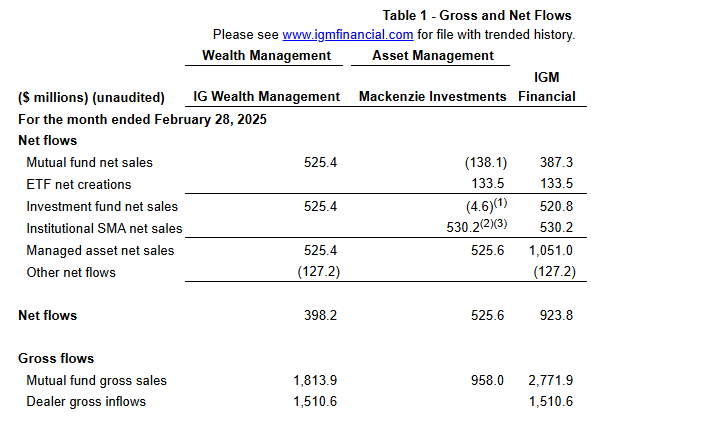The width and height of the screenshot is (717, 421).
Task: Select the Wealth Management column header
Action: click(266, 56)
